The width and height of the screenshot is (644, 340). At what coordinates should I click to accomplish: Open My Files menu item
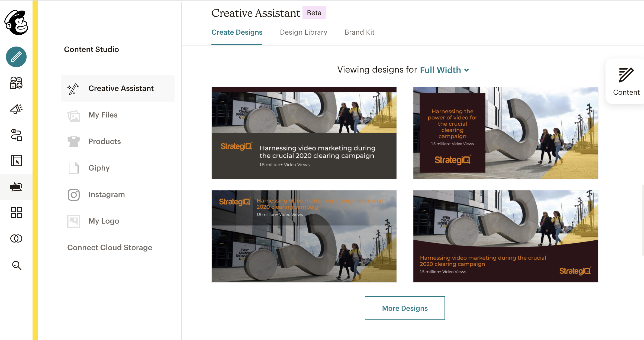point(118,115)
